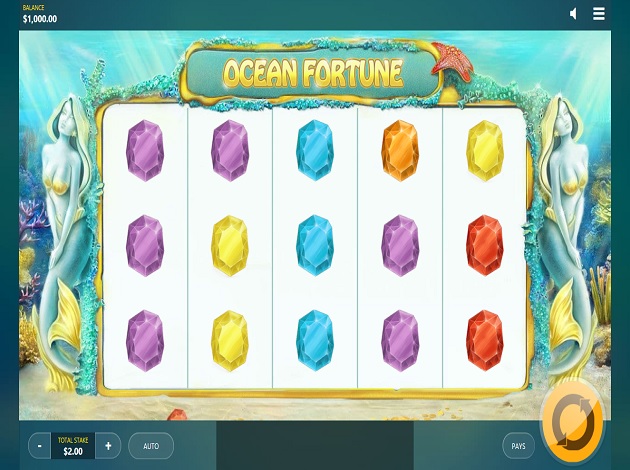The image size is (630, 470).
Task: Decrease total stake with minus button
Action: (x=39, y=445)
